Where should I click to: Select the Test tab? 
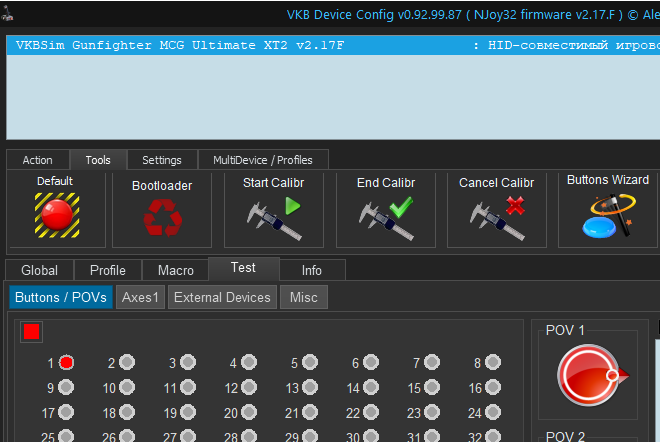coord(244,268)
